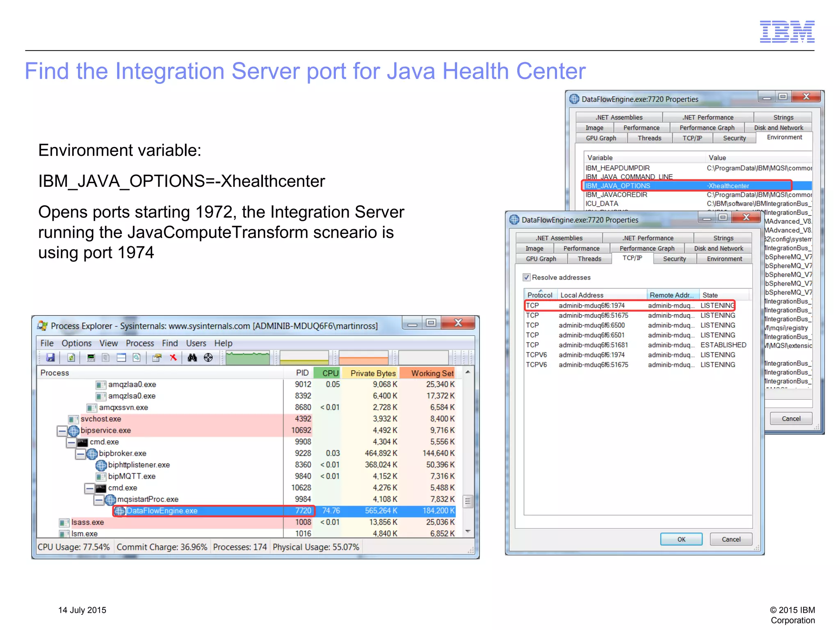The height and width of the screenshot is (630, 840).
Task: Open TCP/IP tab in back Properties window
Action: pos(692,138)
